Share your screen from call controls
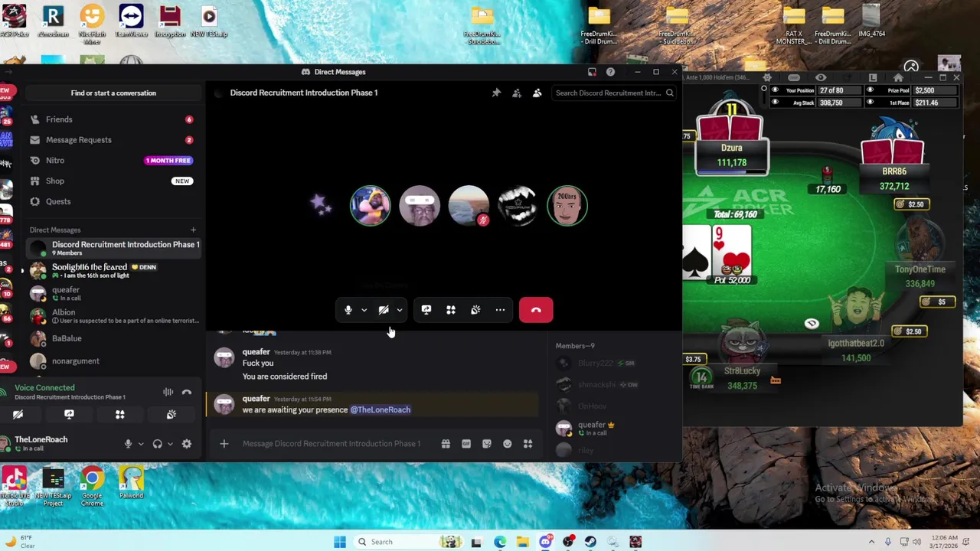 click(426, 310)
